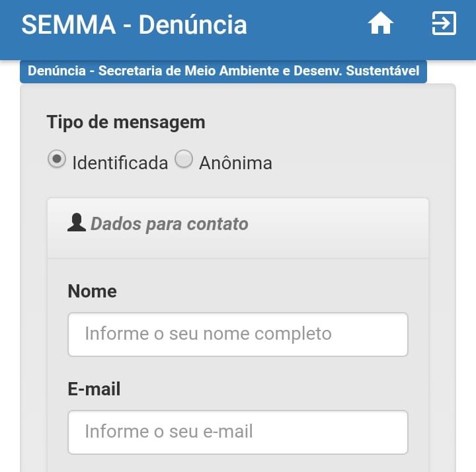476x472 pixels.
Task: Go to the home screen icon
Action: pyautogui.click(x=380, y=23)
